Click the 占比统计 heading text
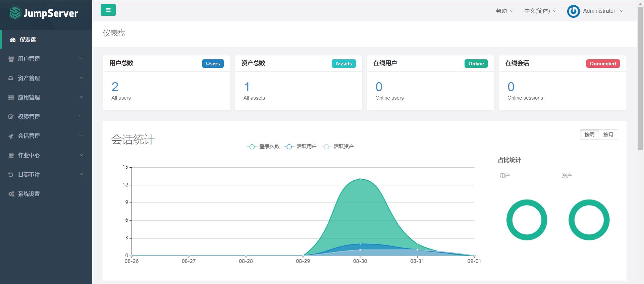 click(509, 160)
